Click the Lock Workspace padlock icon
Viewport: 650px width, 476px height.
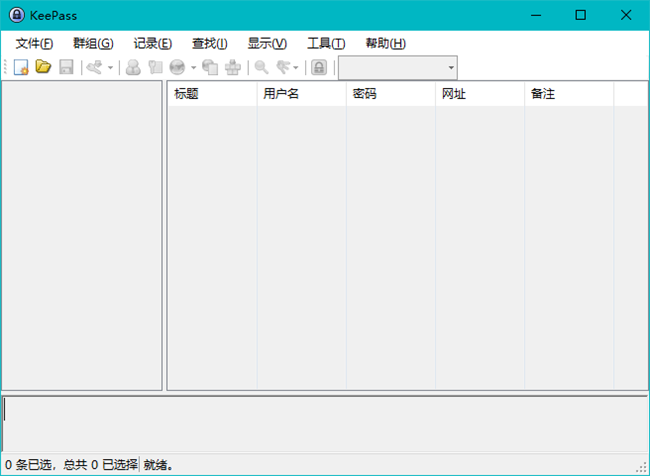pos(319,67)
